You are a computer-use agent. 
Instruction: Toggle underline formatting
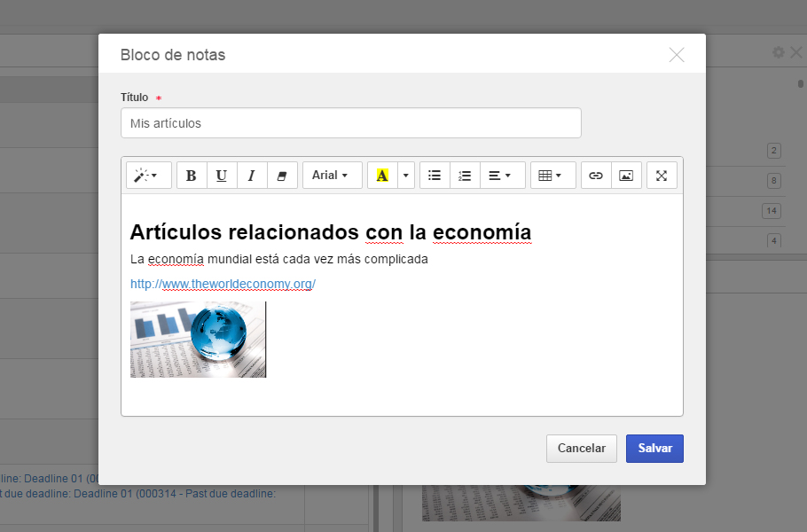pyautogui.click(x=222, y=176)
